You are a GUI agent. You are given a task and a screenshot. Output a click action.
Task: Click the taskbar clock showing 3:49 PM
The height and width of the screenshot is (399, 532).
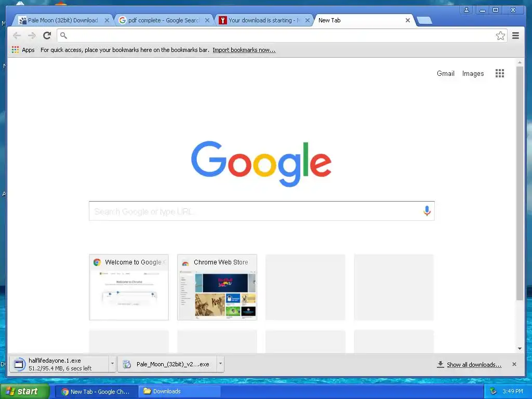point(513,392)
